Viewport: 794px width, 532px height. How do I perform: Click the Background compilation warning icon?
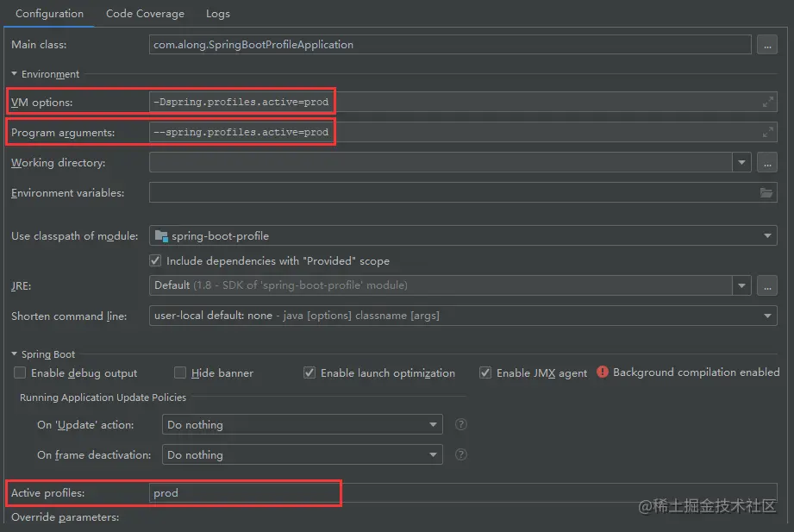[602, 372]
